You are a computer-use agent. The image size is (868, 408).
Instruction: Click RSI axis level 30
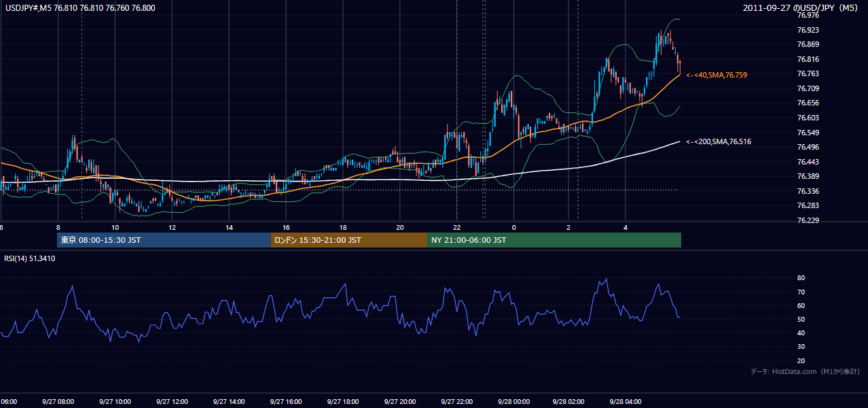tap(801, 347)
